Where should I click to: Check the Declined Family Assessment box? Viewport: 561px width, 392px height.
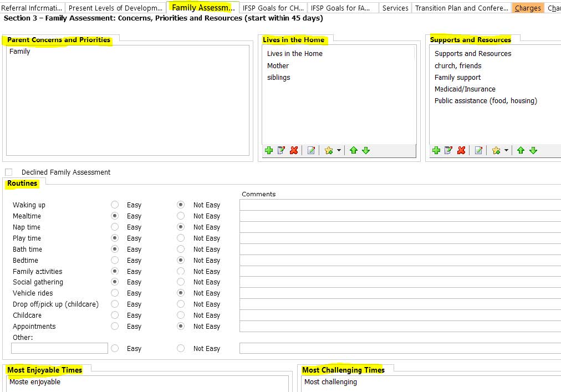point(8,172)
